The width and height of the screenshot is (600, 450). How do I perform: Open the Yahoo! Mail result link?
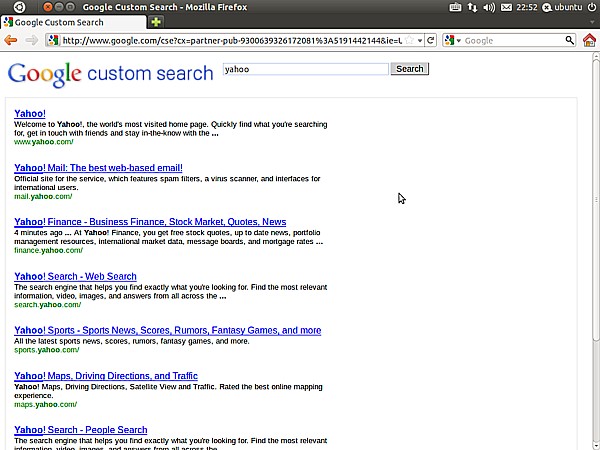98,168
